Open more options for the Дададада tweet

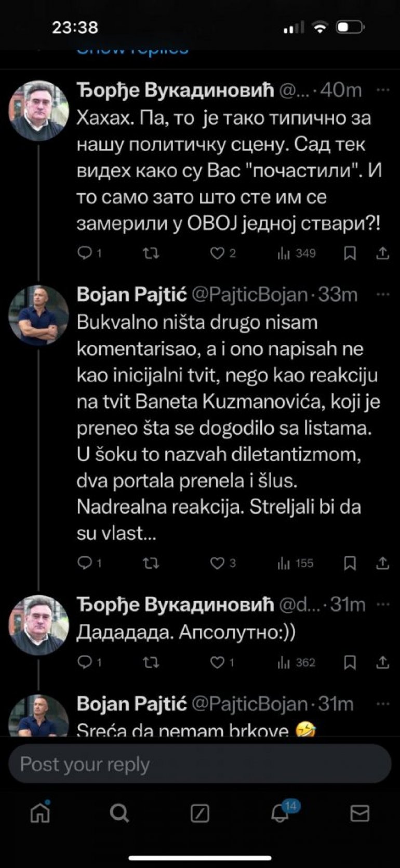click(383, 605)
